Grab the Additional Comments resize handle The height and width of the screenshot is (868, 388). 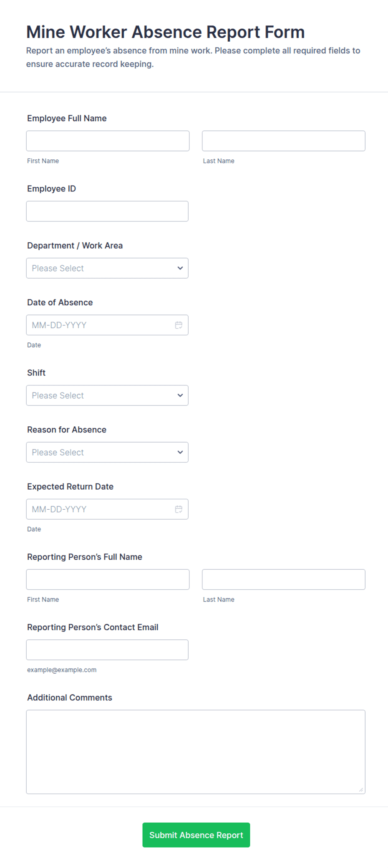coord(361,790)
